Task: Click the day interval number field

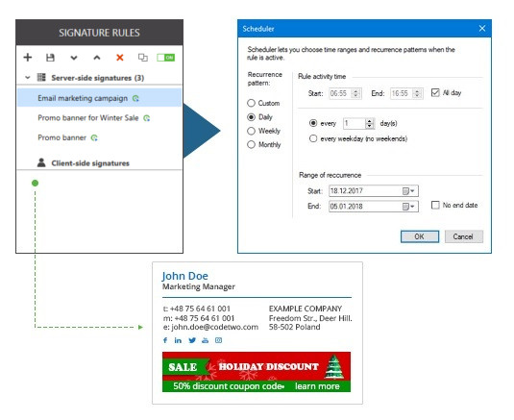Action: [354, 123]
